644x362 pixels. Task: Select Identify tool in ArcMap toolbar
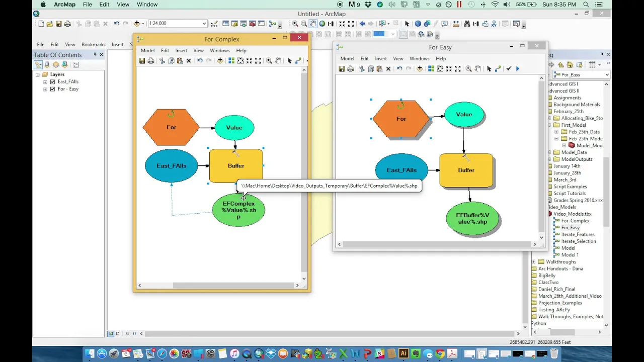click(418, 24)
